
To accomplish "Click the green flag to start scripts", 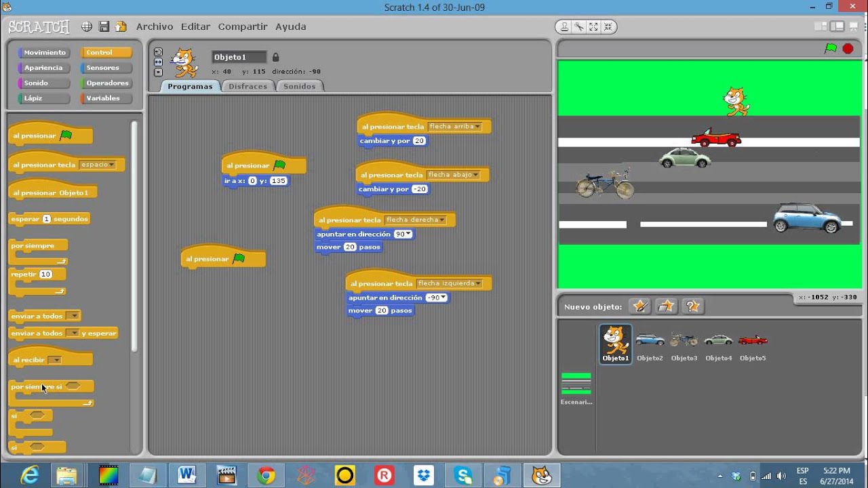I will [x=831, y=48].
